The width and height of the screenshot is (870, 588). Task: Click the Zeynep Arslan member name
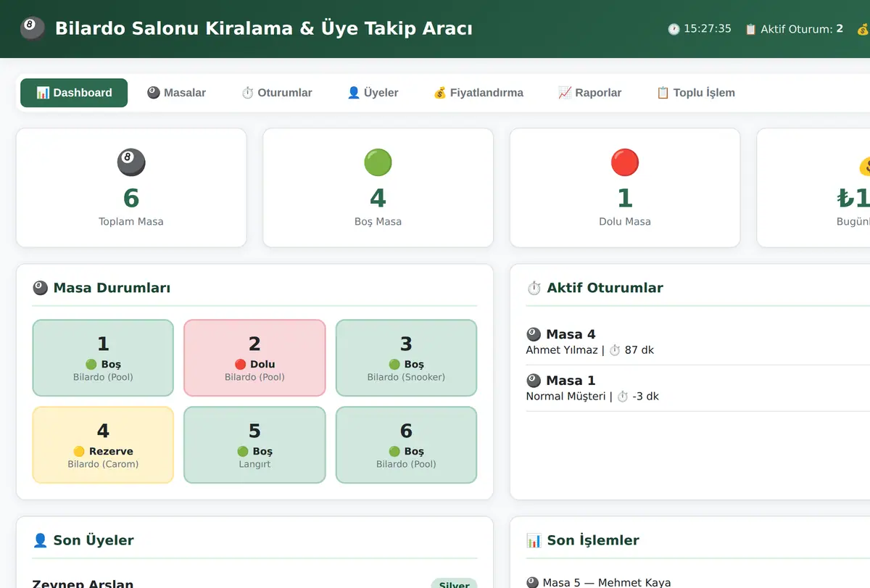click(x=83, y=583)
